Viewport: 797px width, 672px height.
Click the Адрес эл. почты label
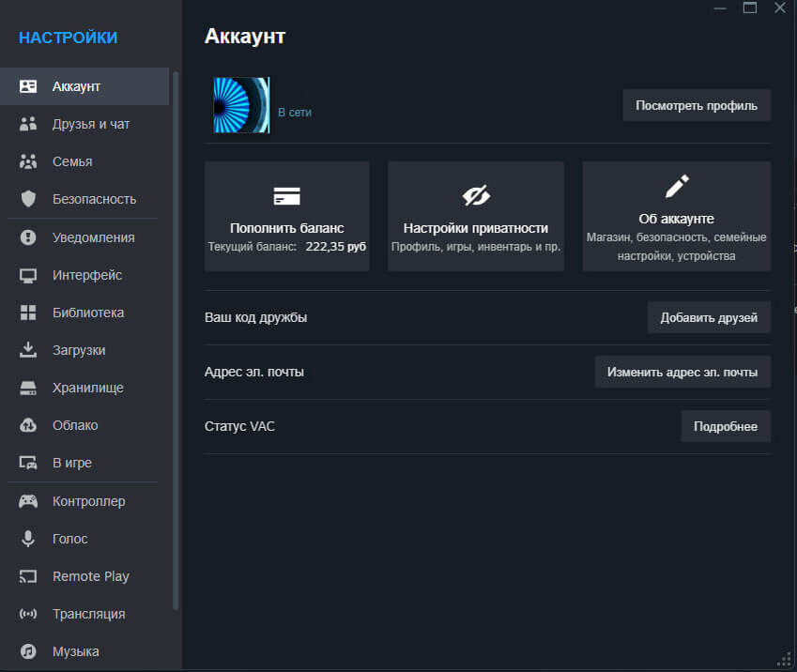coord(254,372)
